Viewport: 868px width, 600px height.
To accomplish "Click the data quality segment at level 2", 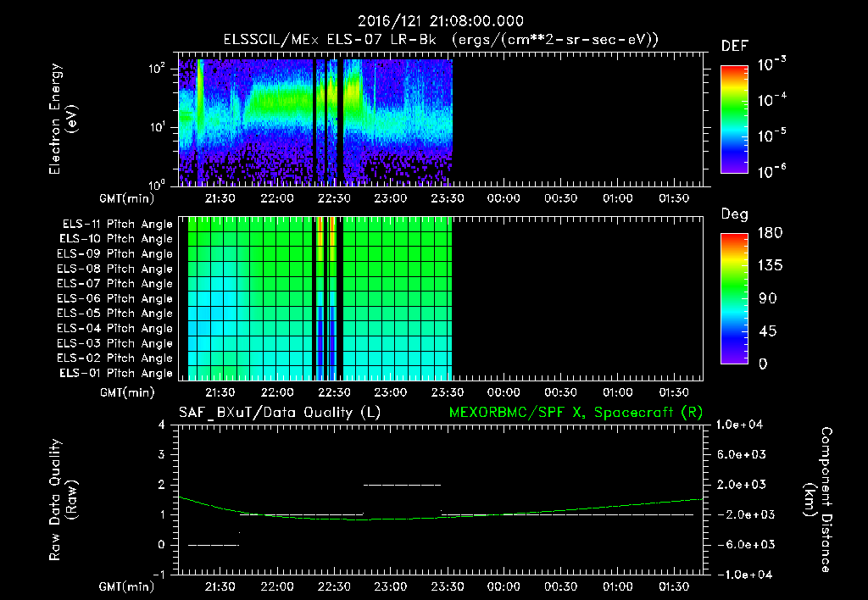I will click(x=402, y=485).
